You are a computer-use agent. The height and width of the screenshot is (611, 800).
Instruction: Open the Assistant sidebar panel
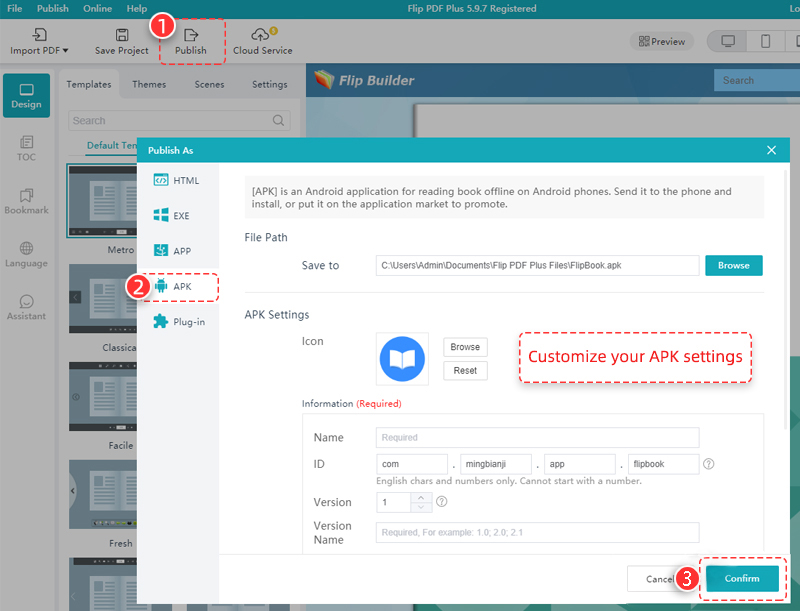[x=27, y=308]
